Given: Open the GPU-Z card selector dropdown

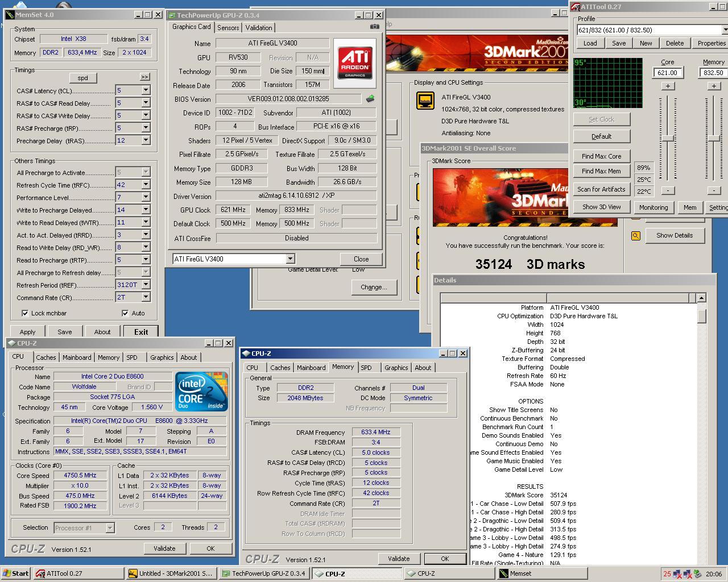Looking at the screenshot, I should 290,259.
